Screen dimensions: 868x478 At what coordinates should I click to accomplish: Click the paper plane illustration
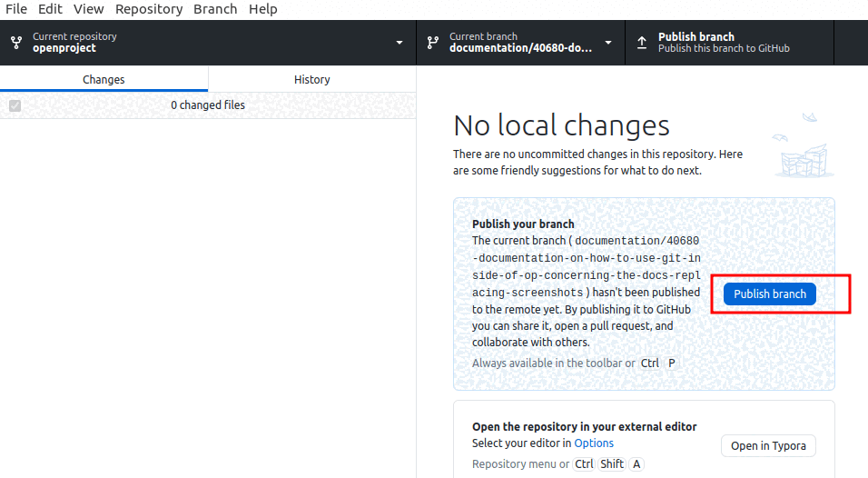pyautogui.click(x=807, y=118)
